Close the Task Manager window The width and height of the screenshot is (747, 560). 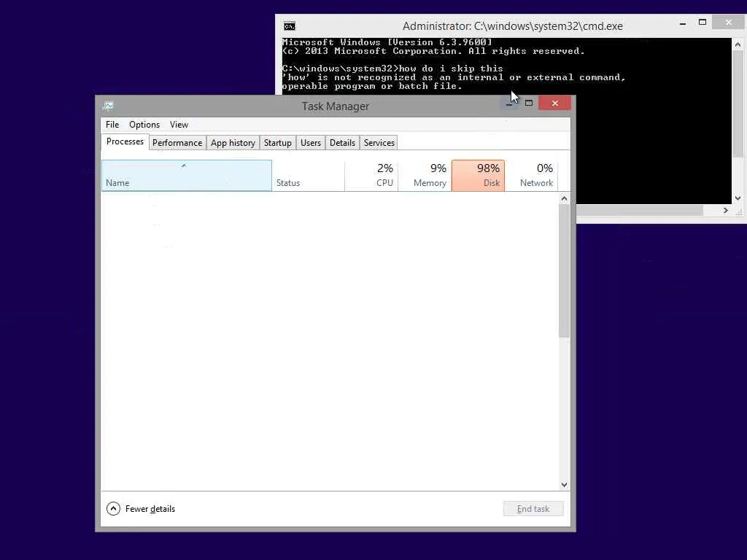(x=555, y=103)
